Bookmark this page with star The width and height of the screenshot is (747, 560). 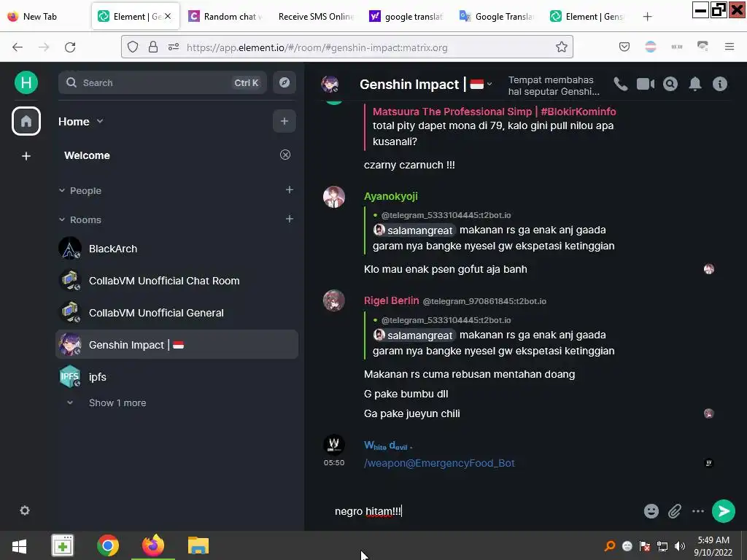(561, 47)
